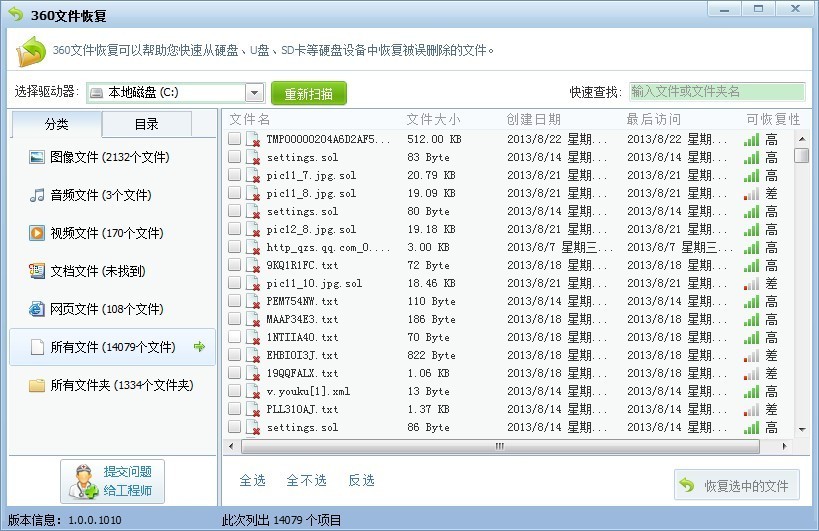819x531 pixels.
Task: Switch to the 分类 tab
Action: click(x=56, y=124)
